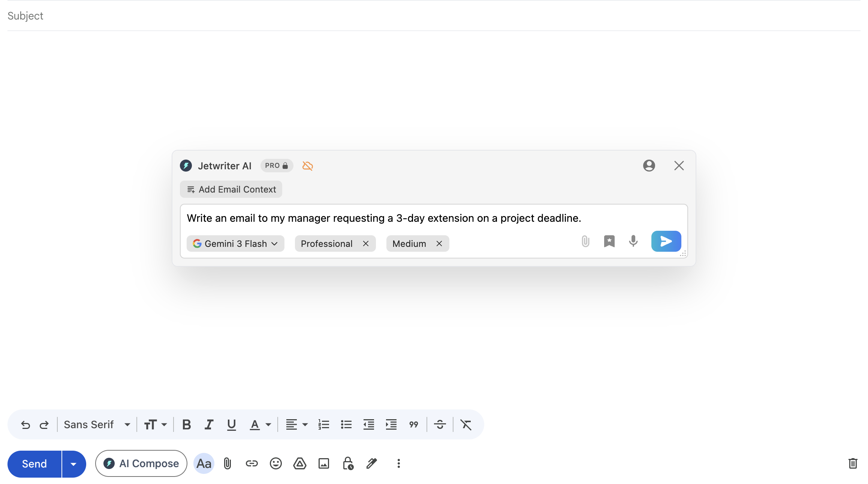868x484 pixels.
Task: Discard the draft with trash icon
Action: [x=853, y=464]
